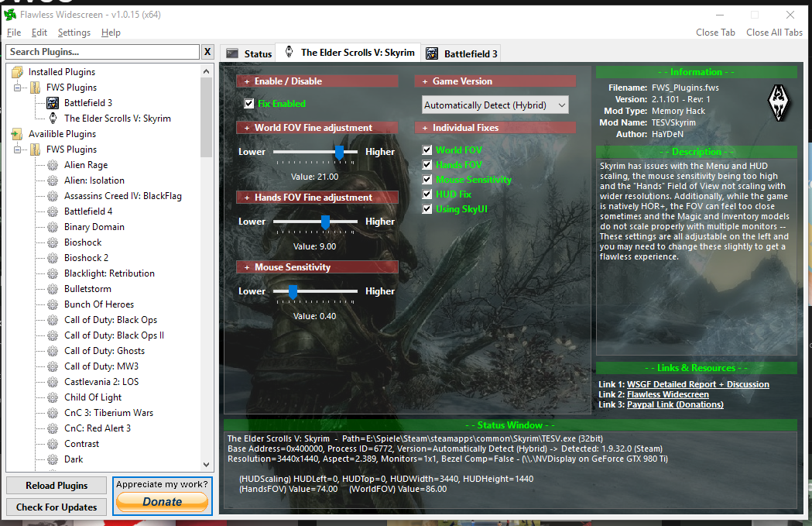Click the World FOV Fine adjustment slider handle

pos(339,153)
